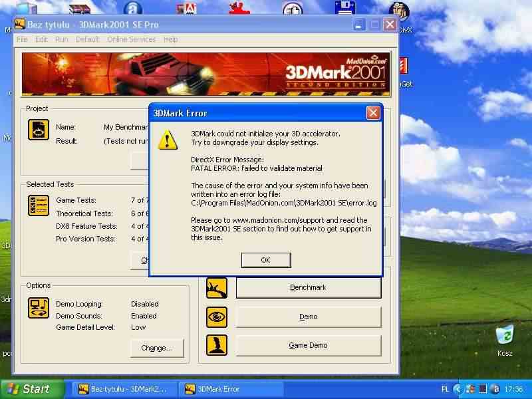Switch to the '3DMark Error' taskbar button

coord(231,389)
